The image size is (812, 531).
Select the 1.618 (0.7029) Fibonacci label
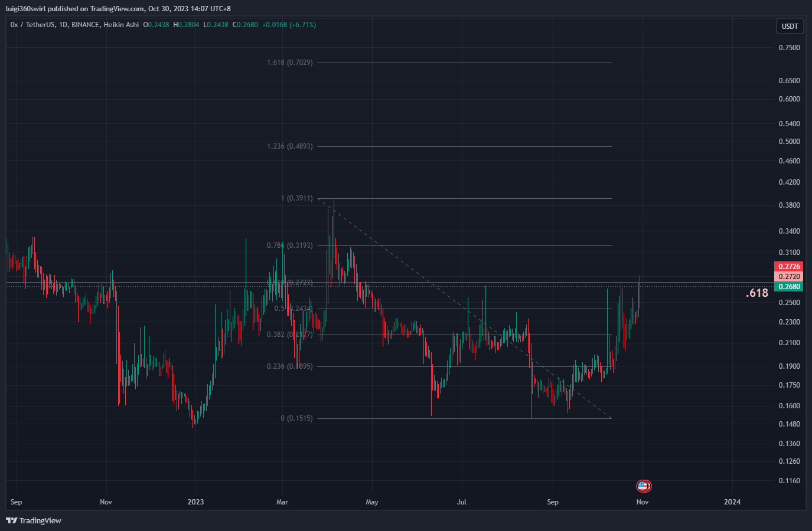[x=290, y=63]
